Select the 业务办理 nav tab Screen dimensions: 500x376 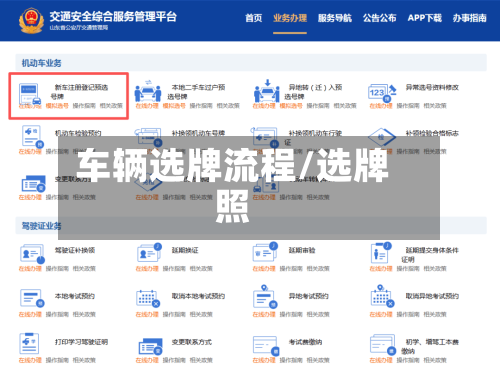[290, 18]
